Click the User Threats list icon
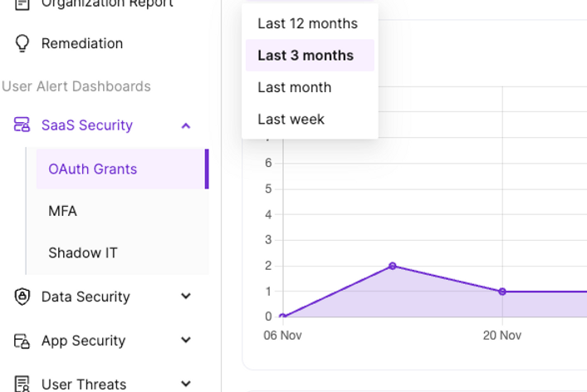 pos(22,384)
